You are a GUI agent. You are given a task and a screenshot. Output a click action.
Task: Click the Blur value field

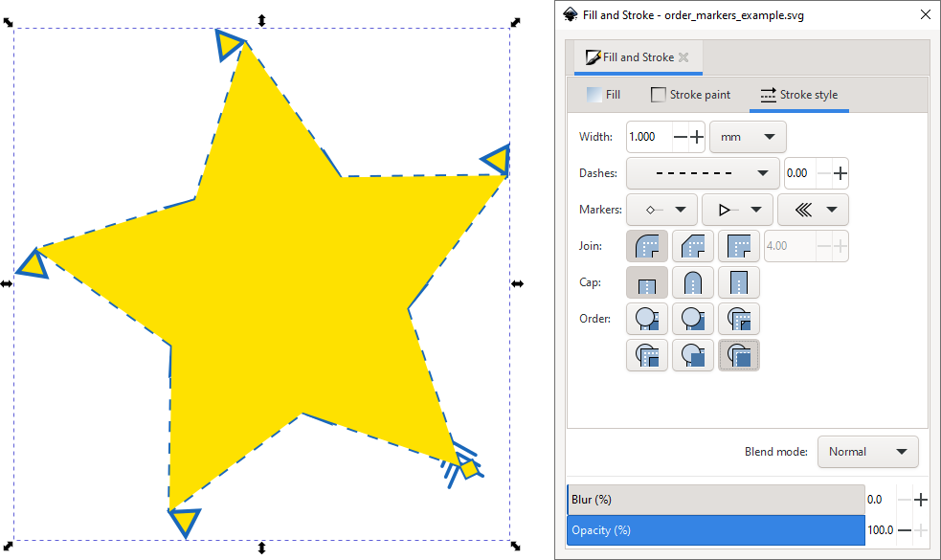click(880, 500)
